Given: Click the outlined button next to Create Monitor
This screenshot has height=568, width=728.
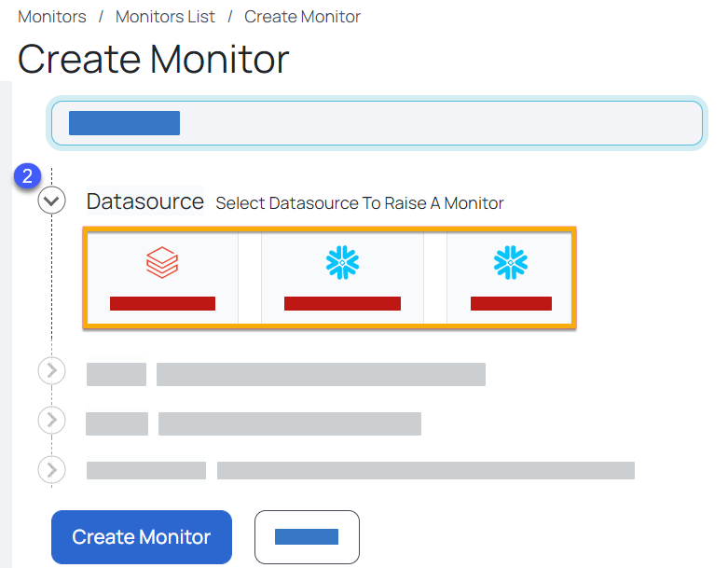Looking at the screenshot, I should click(307, 537).
